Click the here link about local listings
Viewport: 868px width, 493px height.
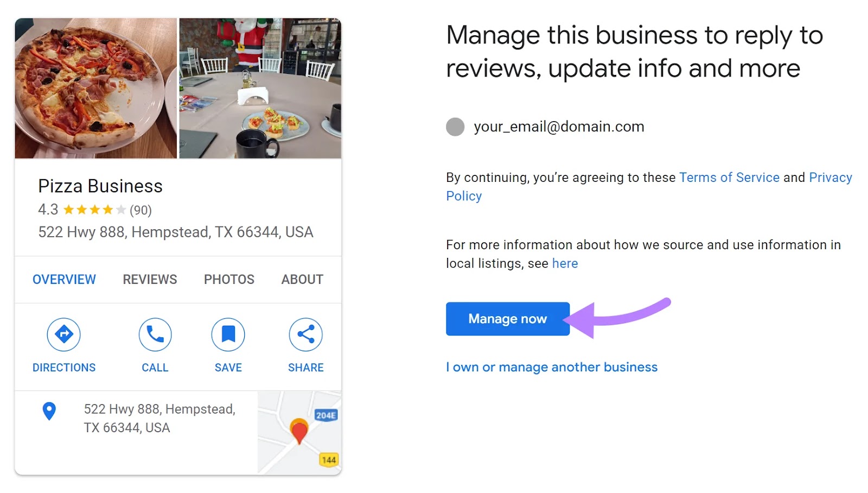point(565,263)
